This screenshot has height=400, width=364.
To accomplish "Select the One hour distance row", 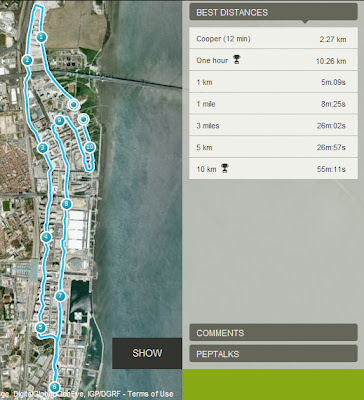I will coord(273,60).
